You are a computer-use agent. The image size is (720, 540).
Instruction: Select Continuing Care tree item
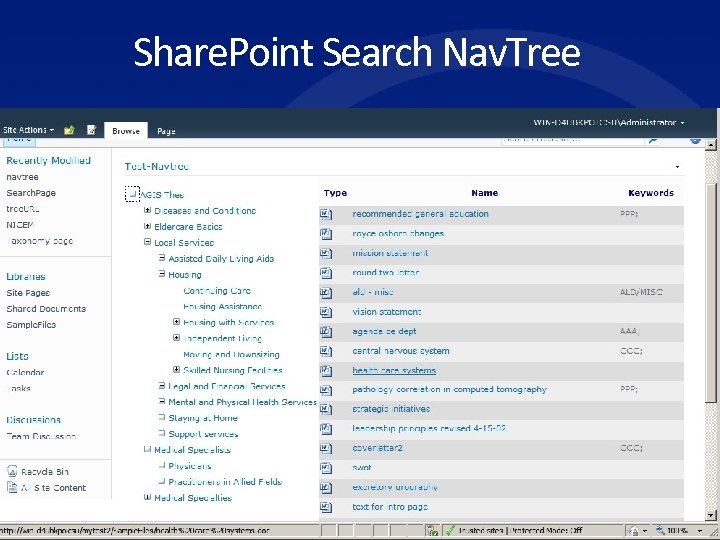[x=217, y=291]
